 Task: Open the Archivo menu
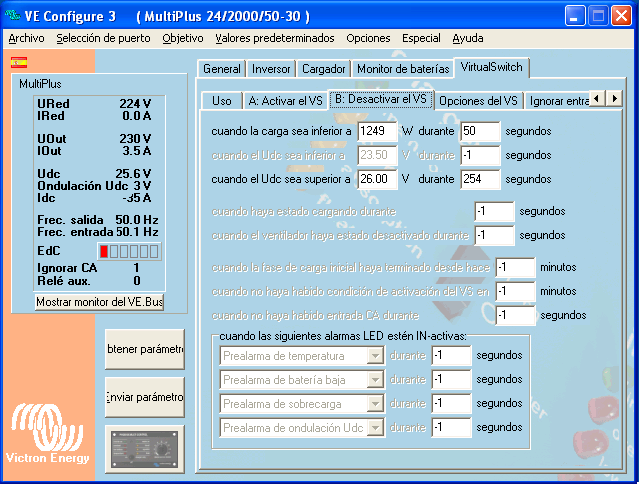(26, 38)
